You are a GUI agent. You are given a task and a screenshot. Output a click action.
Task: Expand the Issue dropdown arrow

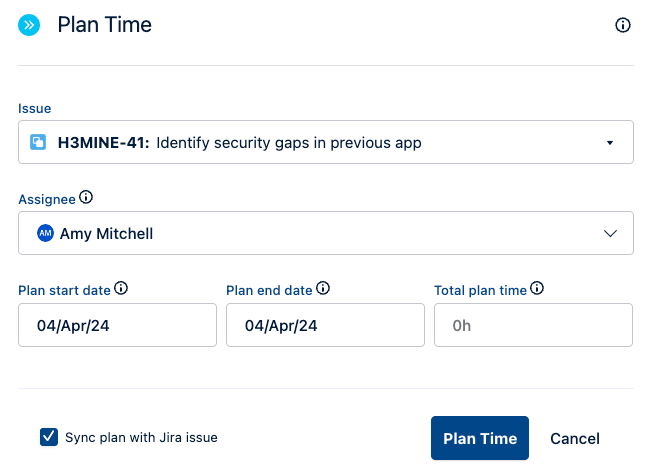[x=610, y=143]
